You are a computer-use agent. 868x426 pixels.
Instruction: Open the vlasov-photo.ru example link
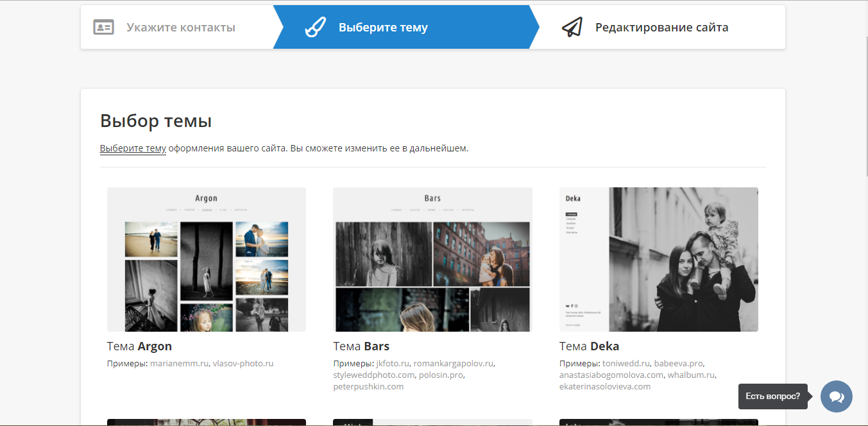(243, 363)
